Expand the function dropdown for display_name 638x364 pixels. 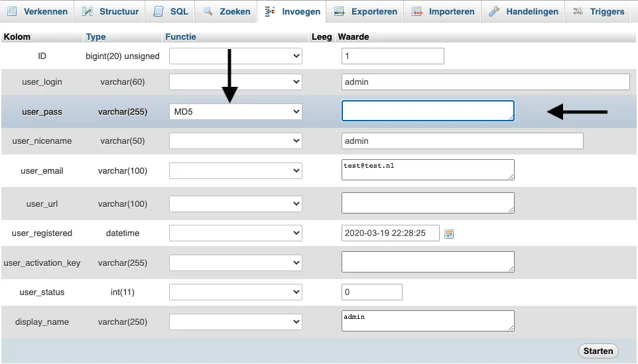(235, 322)
